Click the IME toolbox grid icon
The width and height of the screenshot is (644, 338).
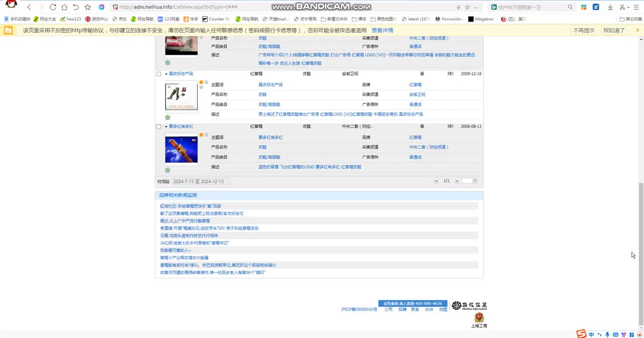coord(632,334)
